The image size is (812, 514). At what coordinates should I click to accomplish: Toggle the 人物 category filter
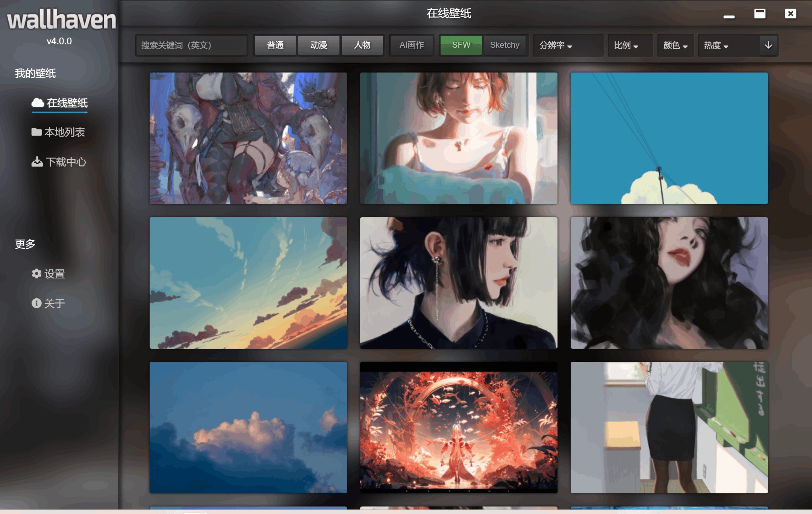(x=362, y=45)
